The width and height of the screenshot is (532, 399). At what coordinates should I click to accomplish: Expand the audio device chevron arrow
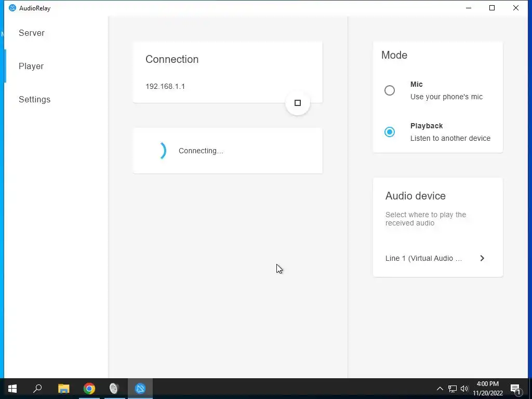coord(482,258)
